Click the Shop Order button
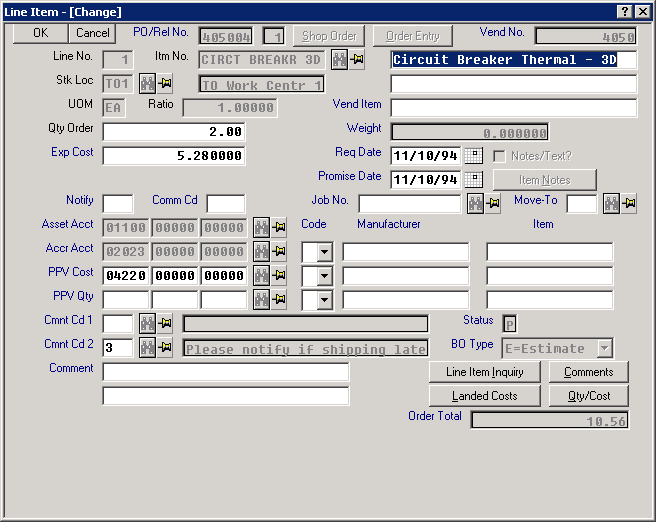Screen dimensions: 656x522 point(329,36)
